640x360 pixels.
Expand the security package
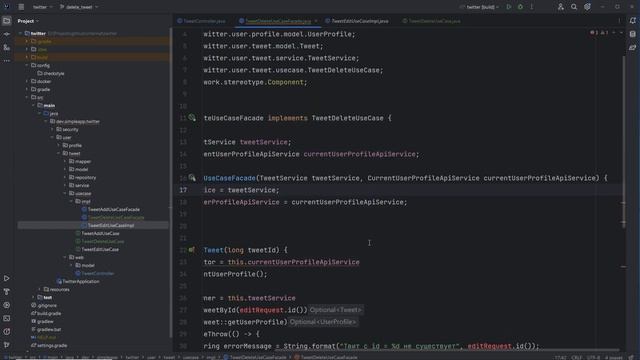tap(52, 129)
